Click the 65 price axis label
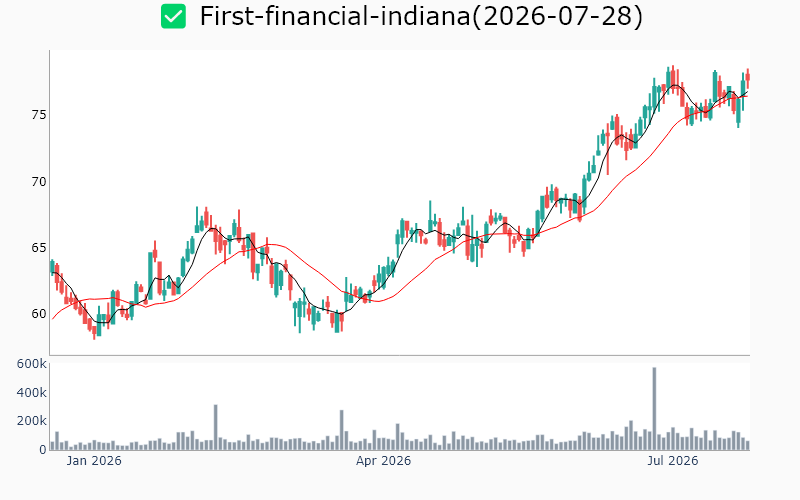Viewport: 800px width, 500px height. click(39, 248)
